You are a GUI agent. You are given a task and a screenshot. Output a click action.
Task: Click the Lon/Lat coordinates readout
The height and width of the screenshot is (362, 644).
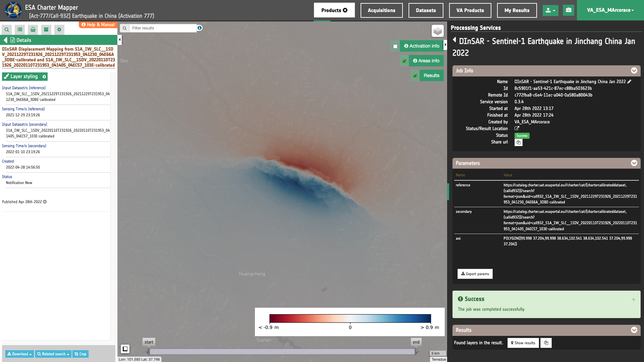coord(139,359)
